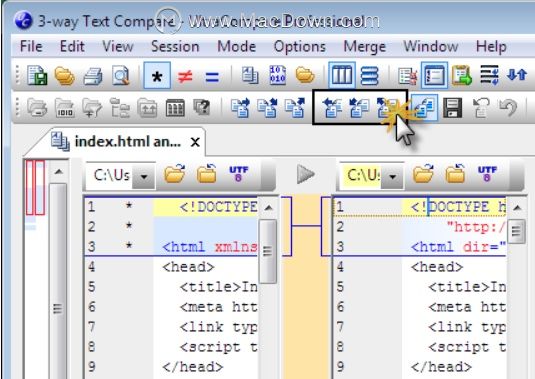Click the greyed folder tree icon
Screen dimensions: 535x379
pos(119,108)
